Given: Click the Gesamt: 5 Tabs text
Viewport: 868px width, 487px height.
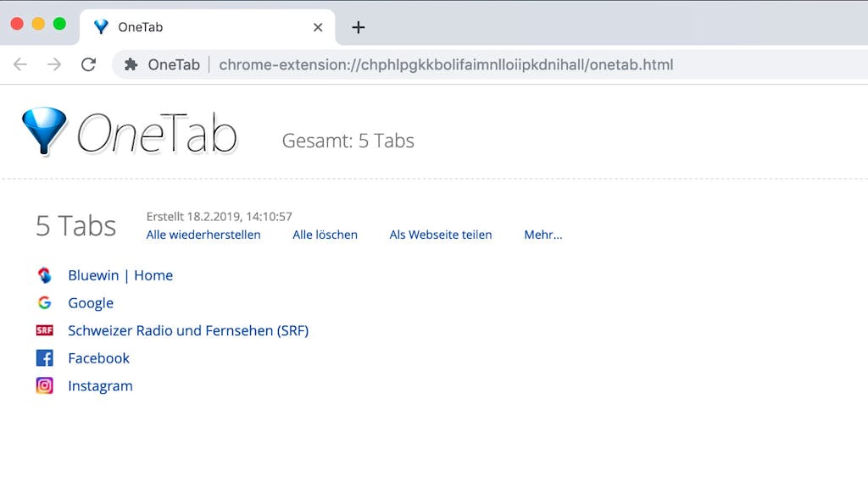Looking at the screenshot, I should (x=348, y=141).
